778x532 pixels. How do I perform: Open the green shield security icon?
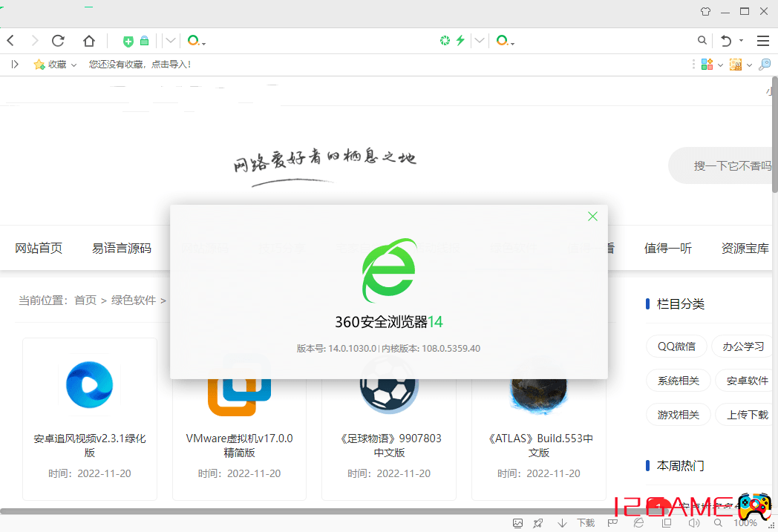(128, 41)
